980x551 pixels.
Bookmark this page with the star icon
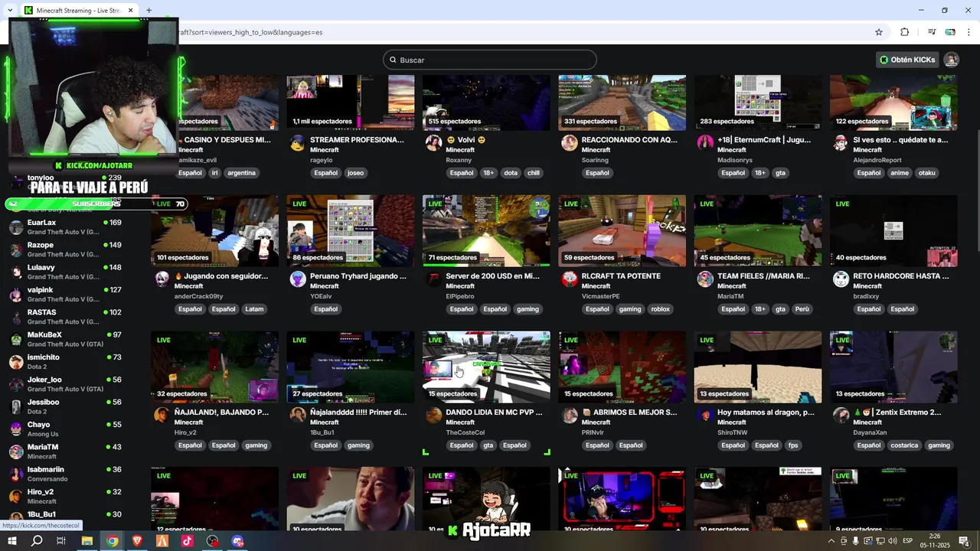[879, 32]
